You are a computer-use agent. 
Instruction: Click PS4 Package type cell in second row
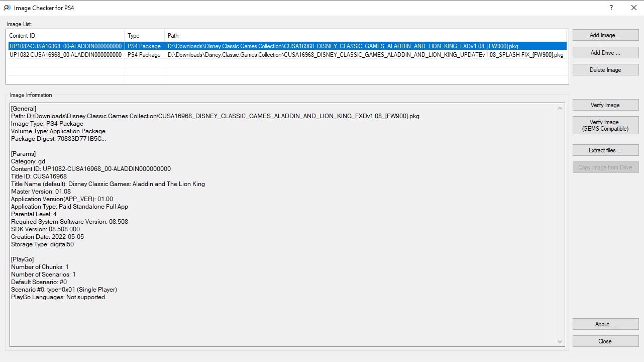[144, 55]
